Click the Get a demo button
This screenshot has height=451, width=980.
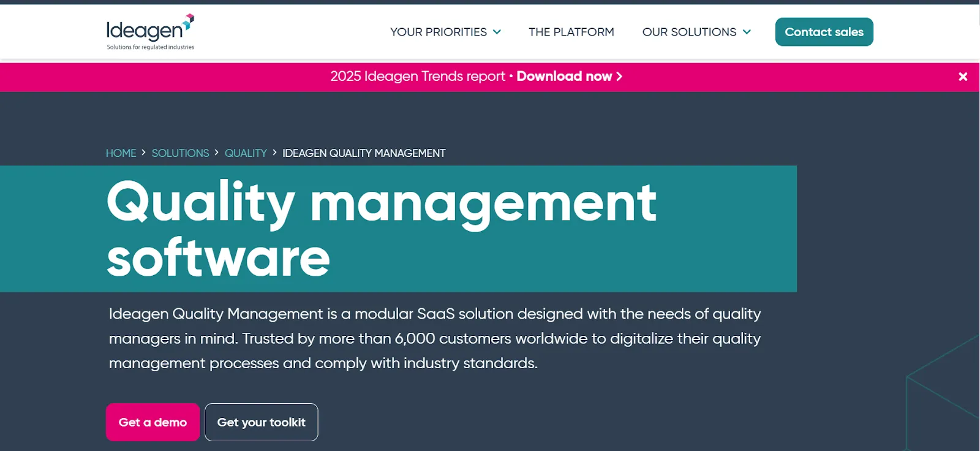tap(153, 422)
